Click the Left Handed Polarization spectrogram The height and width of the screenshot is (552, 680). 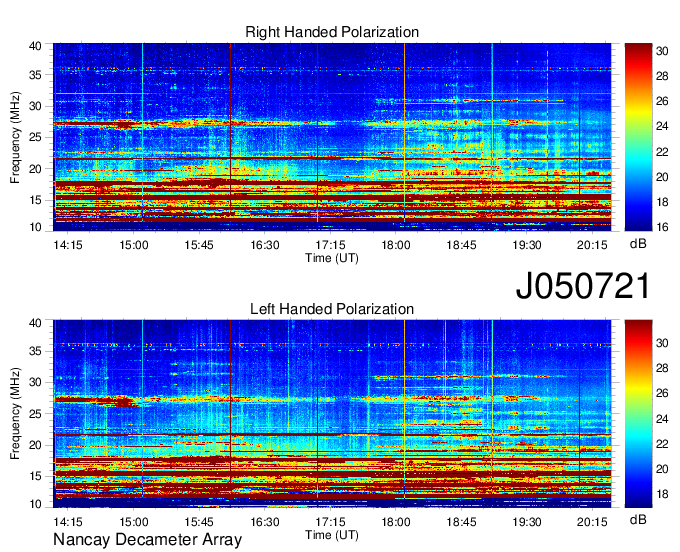(x=332, y=414)
